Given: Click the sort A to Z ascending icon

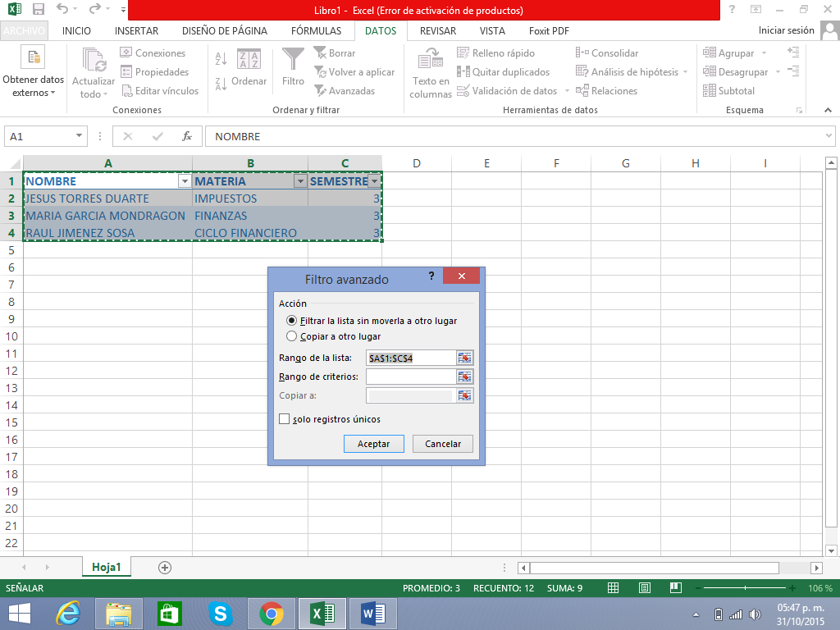Looking at the screenshot, I should 221,59.
